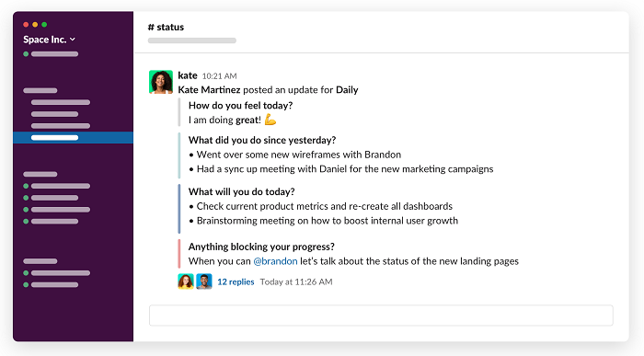
Task: Click the Today at 11:26 AM reply timestamp
Action: (x=296, y=281)
